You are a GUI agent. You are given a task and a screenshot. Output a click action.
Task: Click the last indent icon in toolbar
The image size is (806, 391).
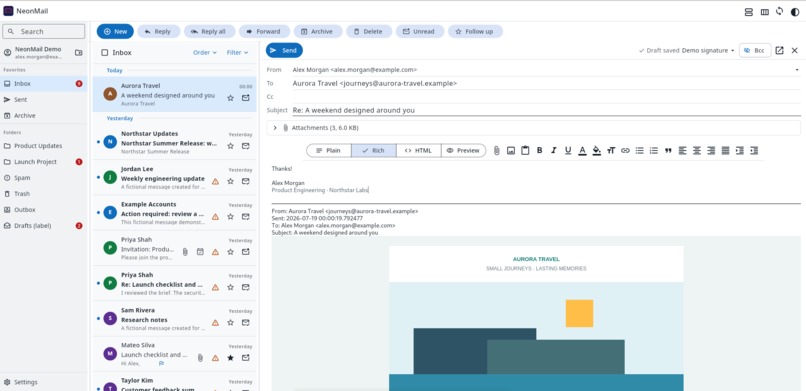tap(754, 151)
